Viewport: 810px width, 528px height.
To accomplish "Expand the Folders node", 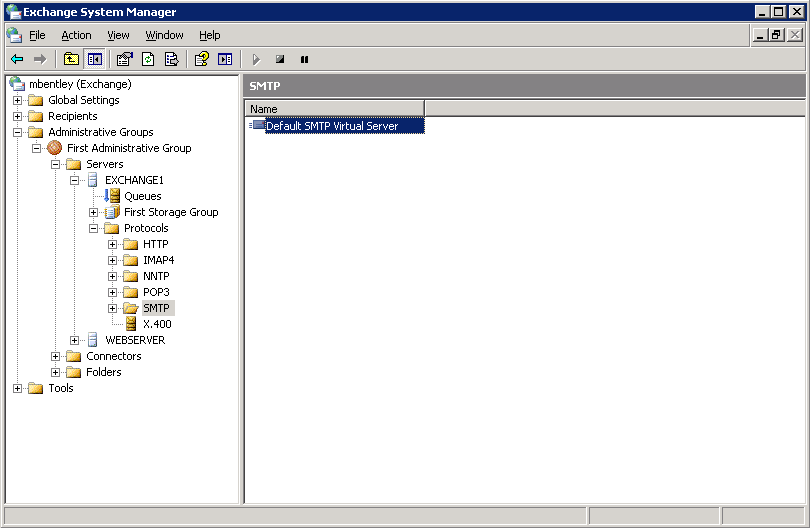I will click(55, 372).
